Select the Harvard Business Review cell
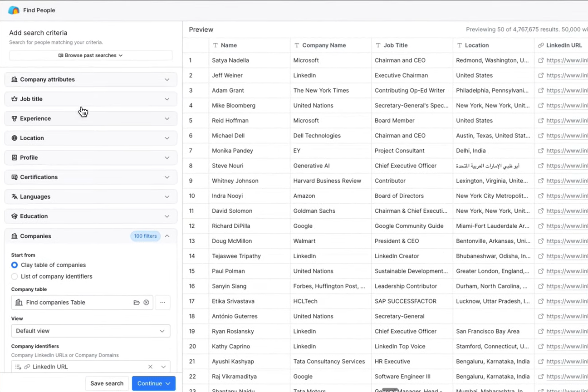The image size is (588, 392). point(331,181)
